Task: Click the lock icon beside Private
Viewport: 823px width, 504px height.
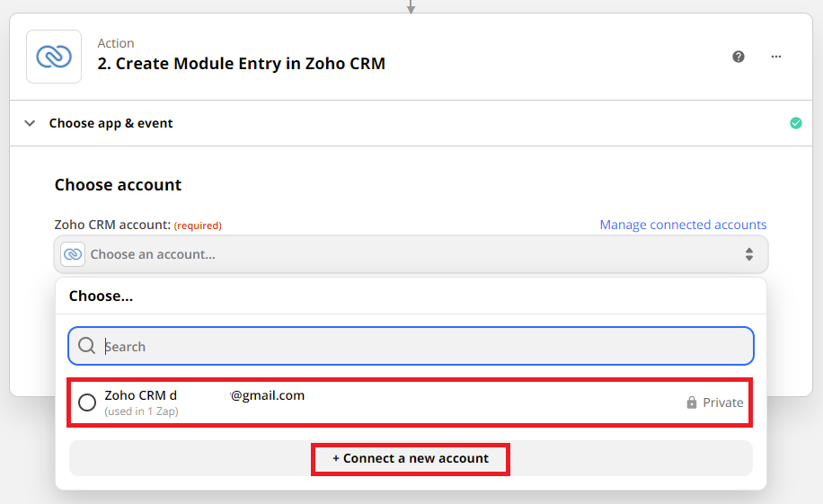Action: [692, 402]
